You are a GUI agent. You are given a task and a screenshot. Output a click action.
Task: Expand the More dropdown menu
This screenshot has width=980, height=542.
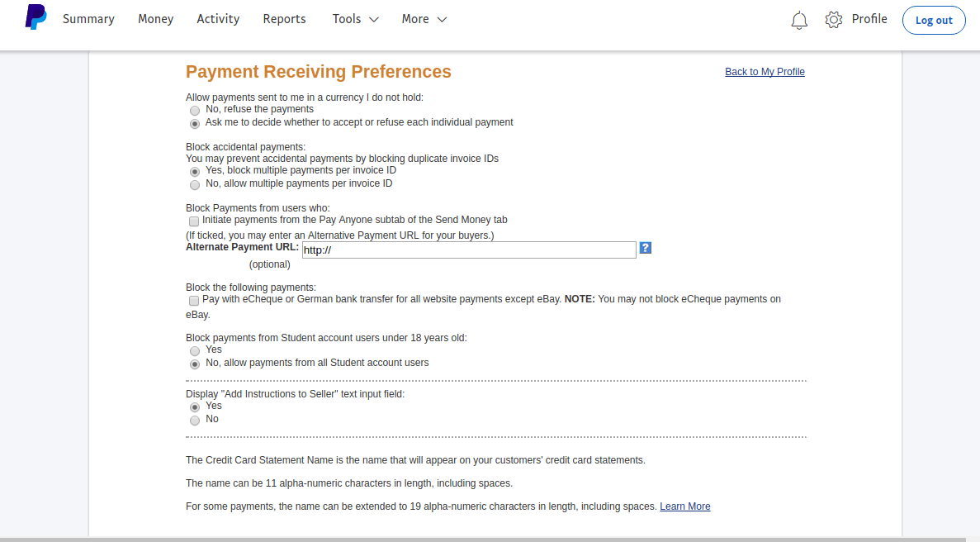click(423, 18)
